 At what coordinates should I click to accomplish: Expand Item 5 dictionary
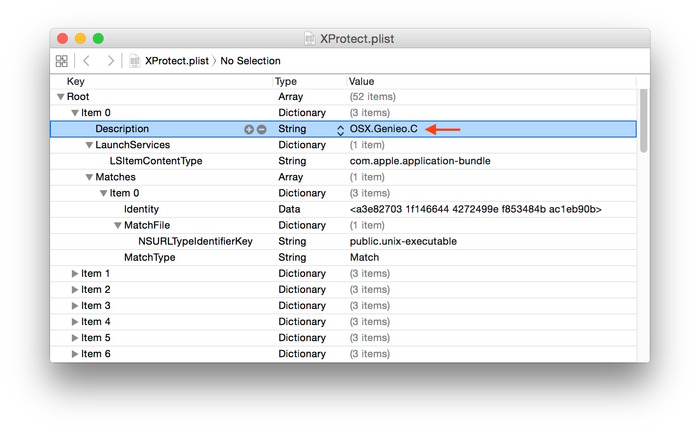(x=75, y=338)
